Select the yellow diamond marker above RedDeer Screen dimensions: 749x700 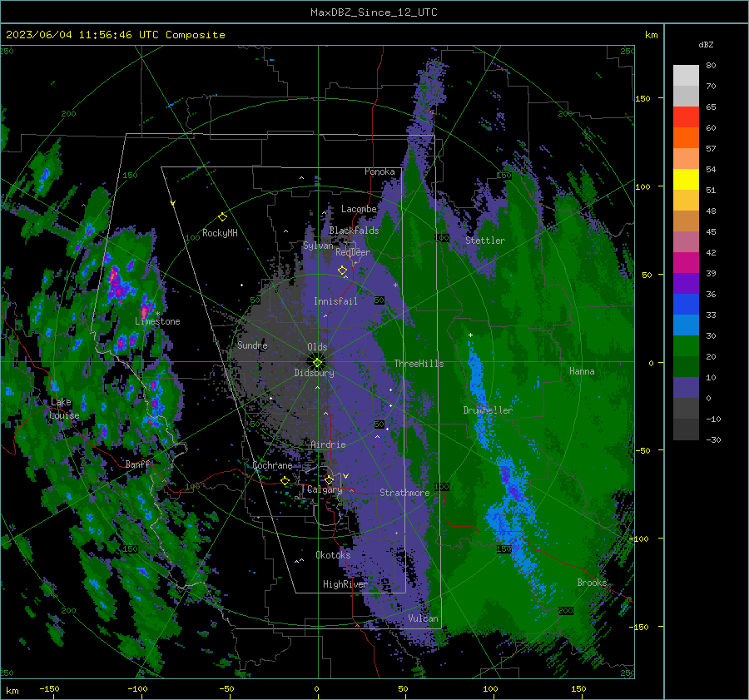(342, 271)
